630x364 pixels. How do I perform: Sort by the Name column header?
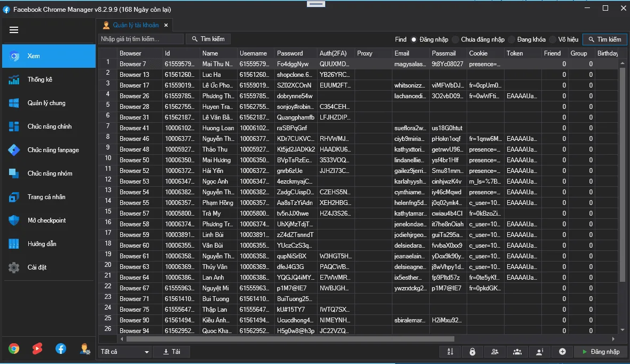click(218, 53)
